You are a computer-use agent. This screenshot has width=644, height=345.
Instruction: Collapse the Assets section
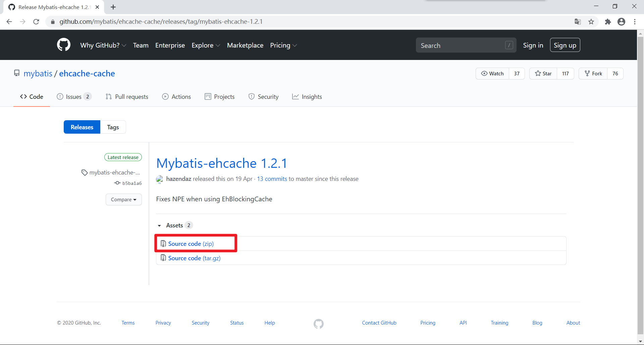pos(175,225)
